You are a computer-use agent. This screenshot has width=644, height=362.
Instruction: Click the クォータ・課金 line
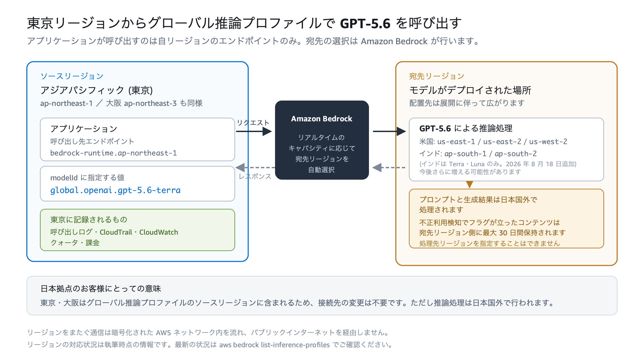click(75, 243)
